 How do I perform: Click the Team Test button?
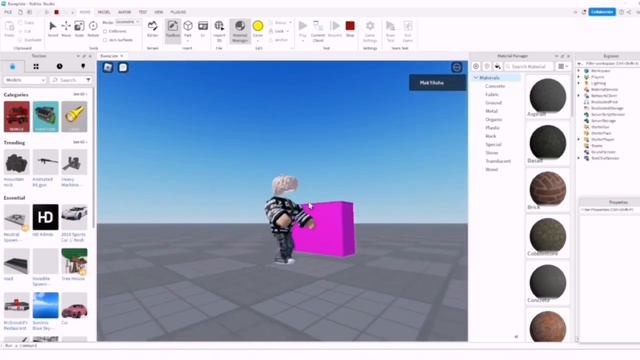[x=390, y=31]
